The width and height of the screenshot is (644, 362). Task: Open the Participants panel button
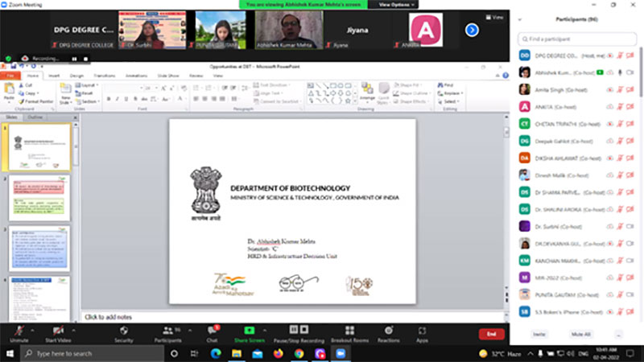[x=168, y=334]
